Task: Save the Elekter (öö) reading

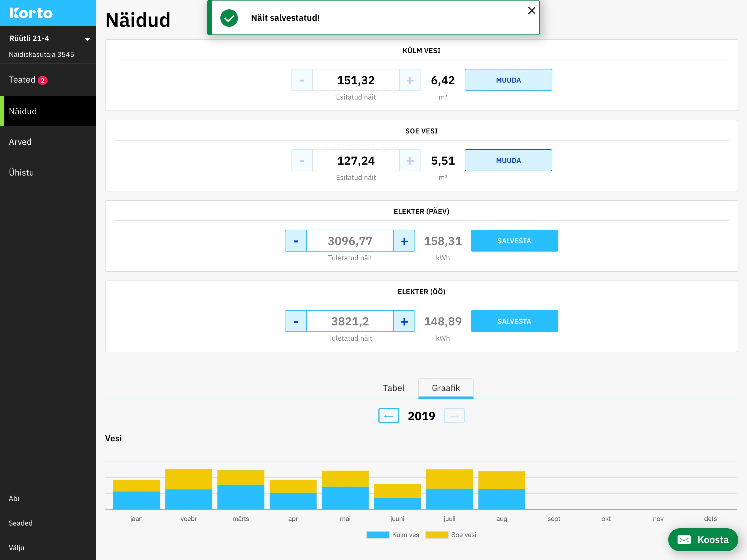Action: [514, 321]
